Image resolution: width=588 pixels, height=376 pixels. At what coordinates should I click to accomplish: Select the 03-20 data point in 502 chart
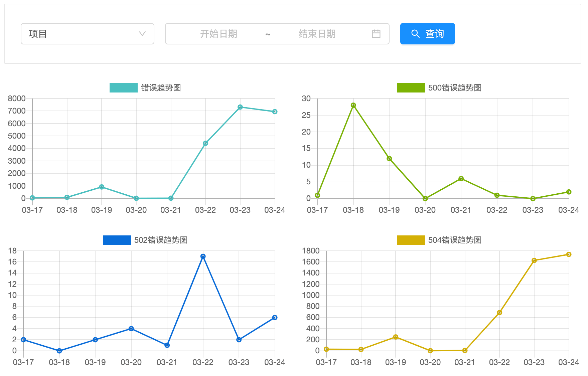(x=131, y=329)
